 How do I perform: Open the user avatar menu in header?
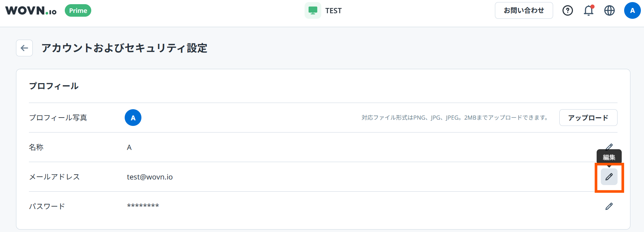632,10
